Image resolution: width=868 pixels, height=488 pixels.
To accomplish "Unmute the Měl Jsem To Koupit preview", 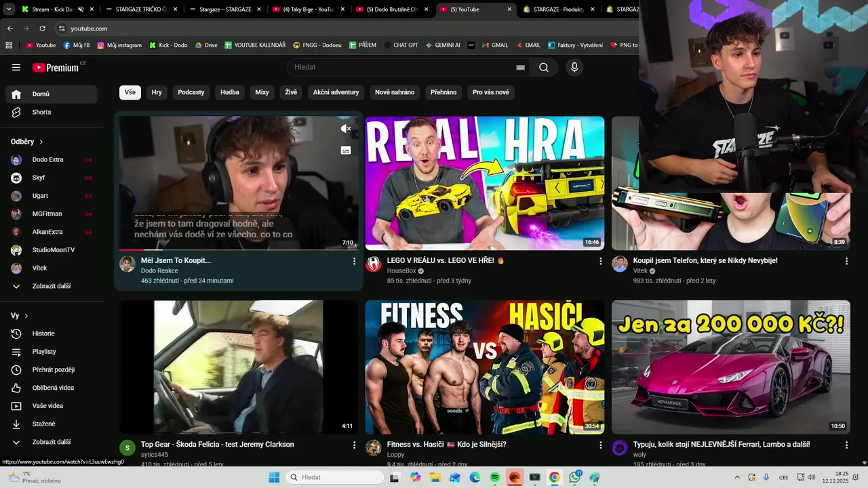I will pyautogui.click(x=346, y=129).
